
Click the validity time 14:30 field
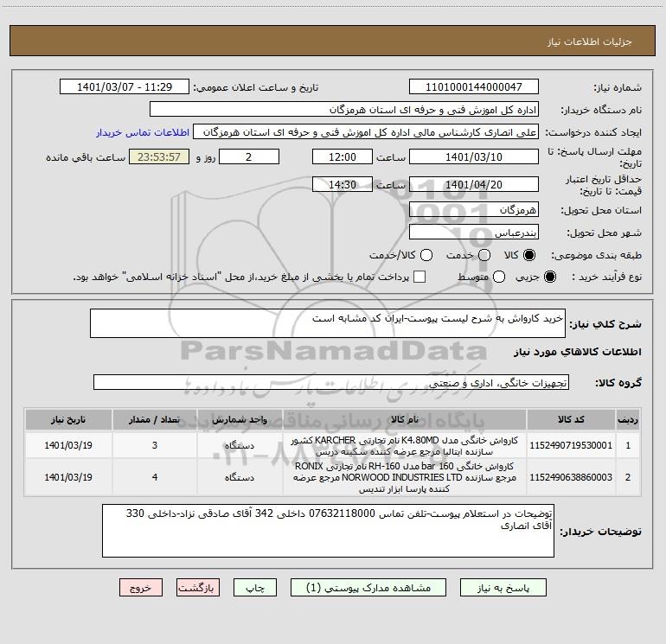point(343,184)
